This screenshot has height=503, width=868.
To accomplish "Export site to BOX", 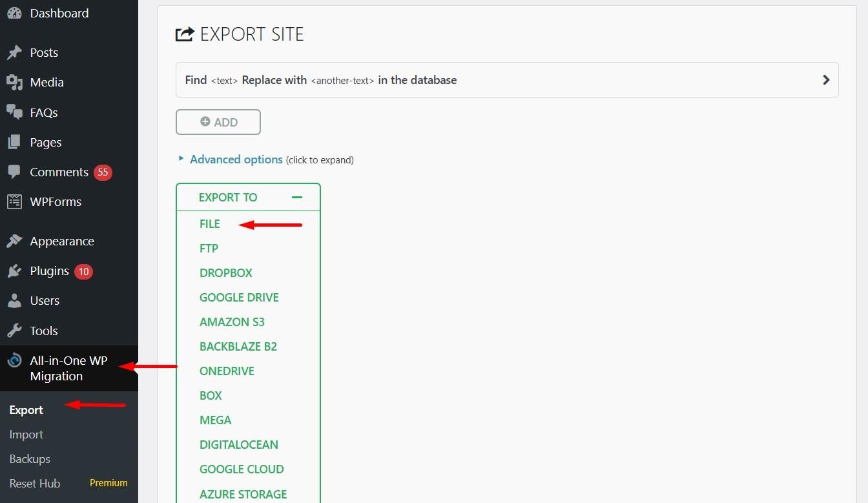I will [x=211, y=396].
